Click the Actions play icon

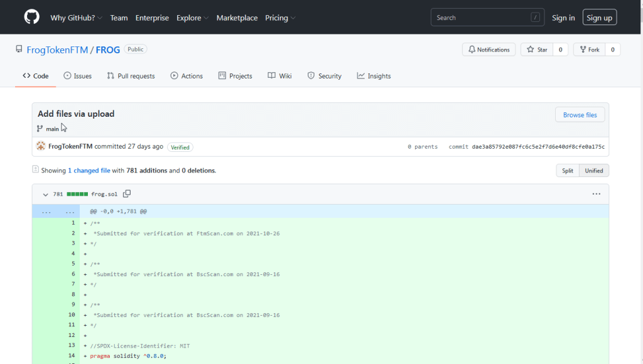tap(175, 75)
